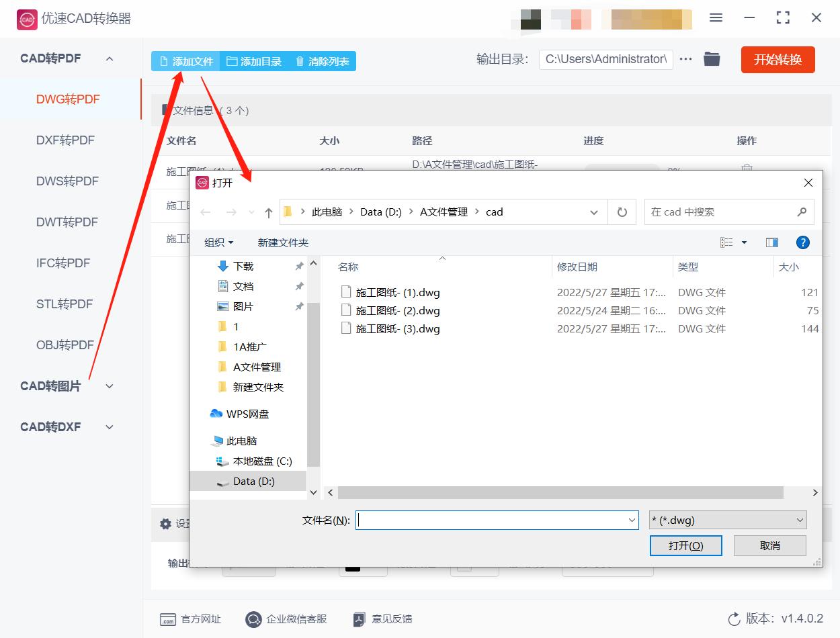The width and height of the screenshot is (840, 638).
Task: Open the 组织 menu
Action: (x=218, y=242)
